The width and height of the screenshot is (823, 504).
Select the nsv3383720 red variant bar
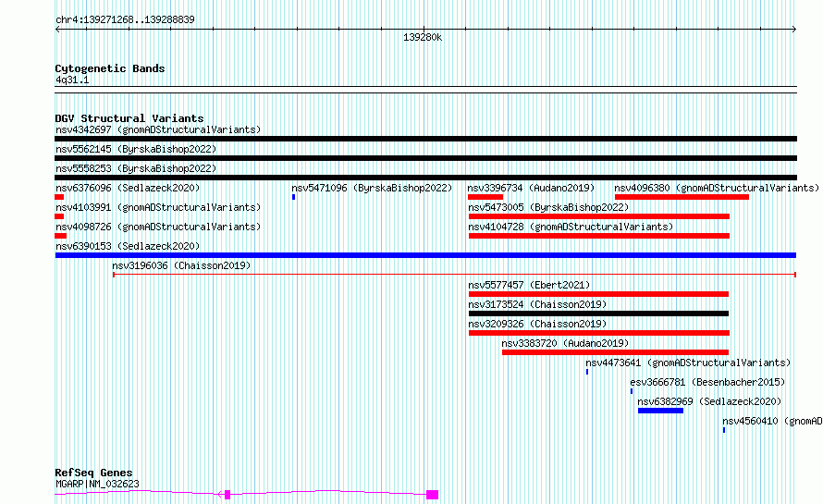pyautogui.click(x=615, y=352)
